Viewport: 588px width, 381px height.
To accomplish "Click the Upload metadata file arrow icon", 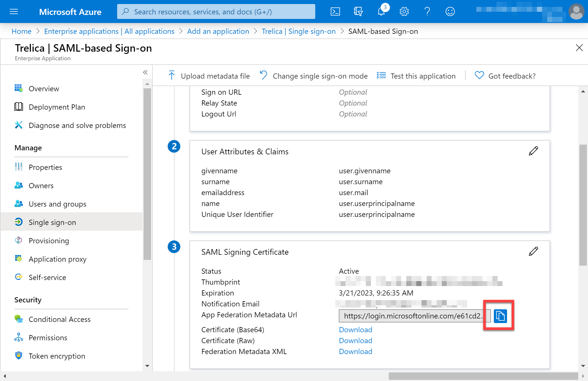I will coord(172,75).
